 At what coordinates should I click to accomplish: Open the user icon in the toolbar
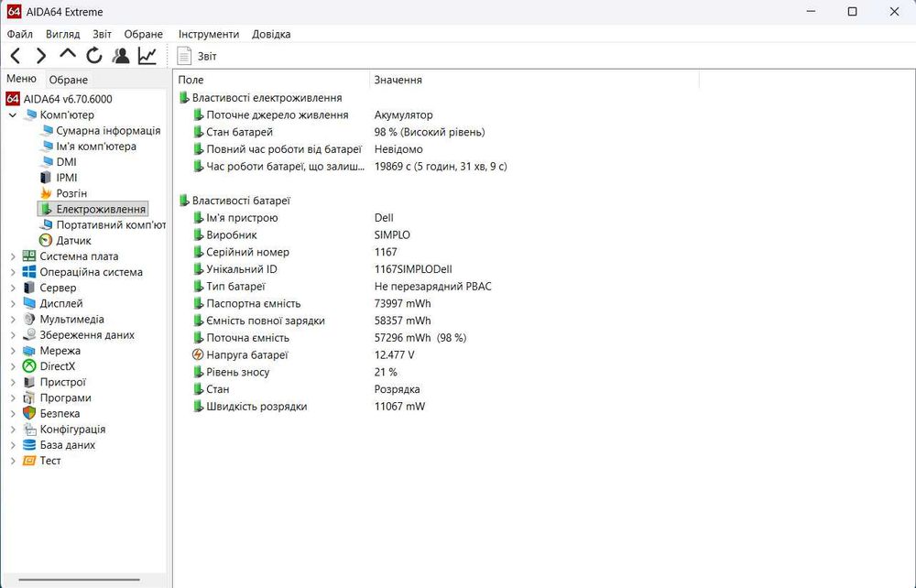click(121, 56)
